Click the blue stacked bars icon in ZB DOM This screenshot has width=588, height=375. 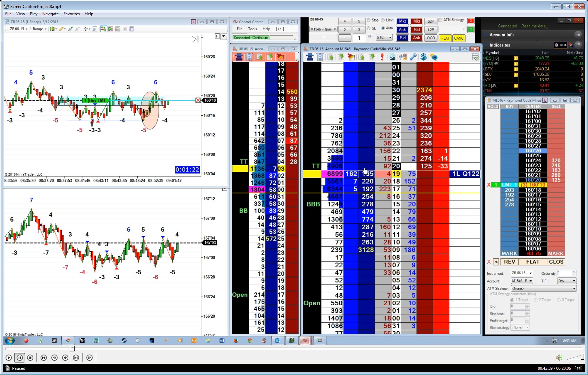310,57
